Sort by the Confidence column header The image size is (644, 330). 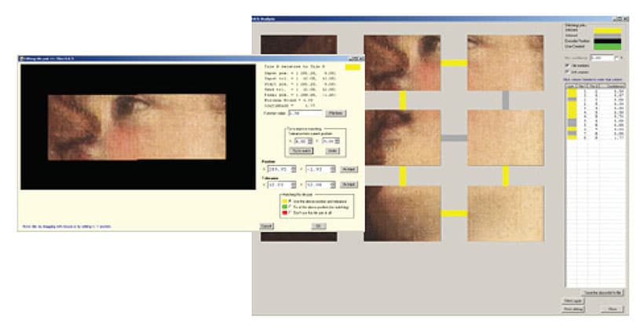tap(611, 86)
